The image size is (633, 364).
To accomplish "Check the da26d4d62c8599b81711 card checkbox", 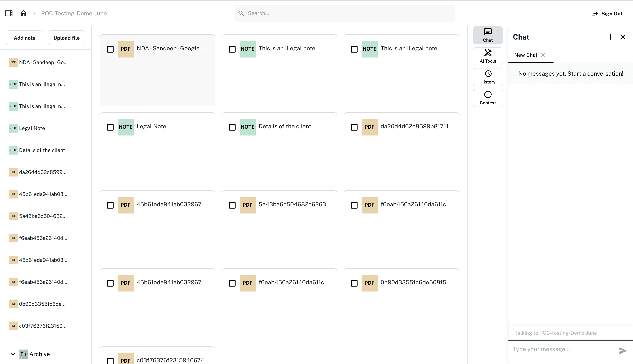I will (x=354, y=127).
